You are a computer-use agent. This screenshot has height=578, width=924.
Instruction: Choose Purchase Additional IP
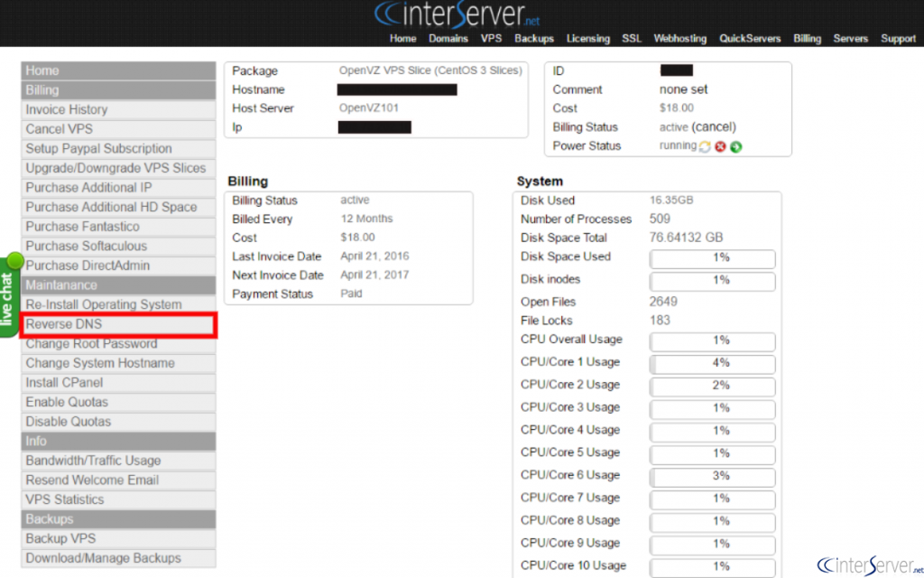(x=118, y=188)
